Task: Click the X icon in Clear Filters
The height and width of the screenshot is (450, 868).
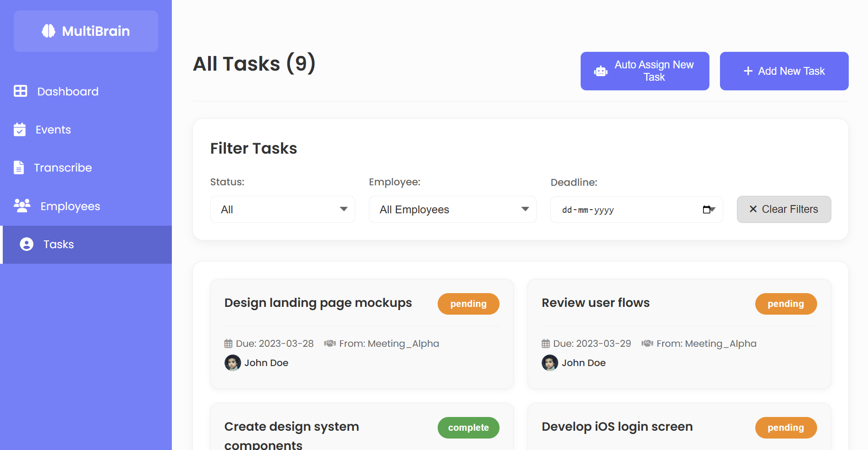Action: point(753,209)
